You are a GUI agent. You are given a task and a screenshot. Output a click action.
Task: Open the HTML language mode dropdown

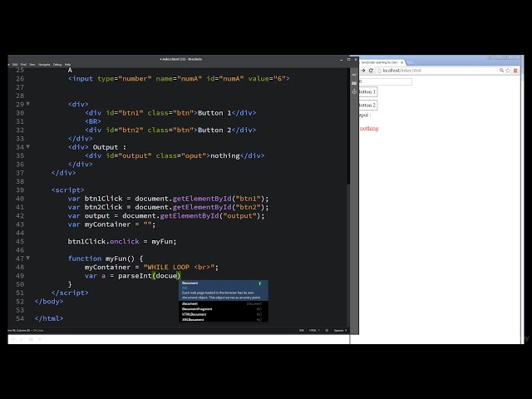[x=314, y=331]
